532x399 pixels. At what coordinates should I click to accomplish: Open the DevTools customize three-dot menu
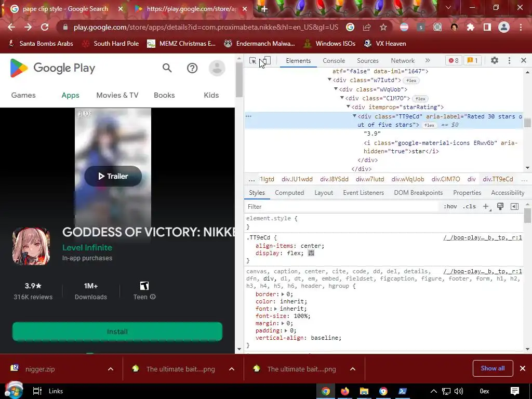[x=509, y=60]
